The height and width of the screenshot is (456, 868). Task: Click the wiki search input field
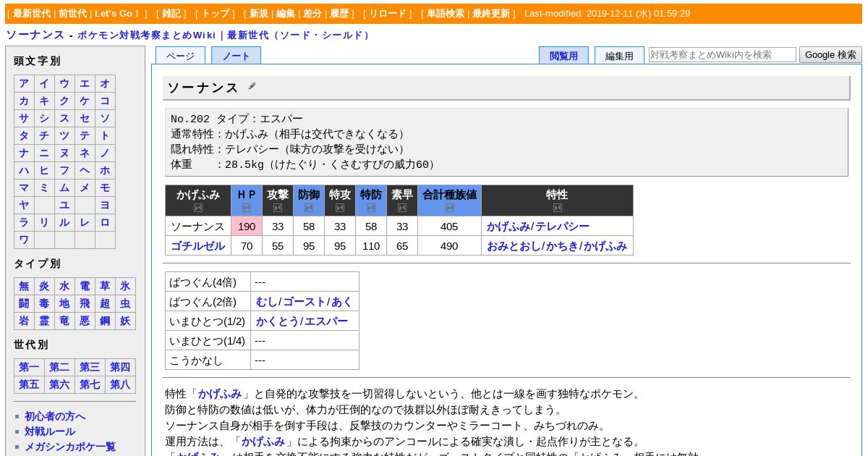click(x=723, y=54)
